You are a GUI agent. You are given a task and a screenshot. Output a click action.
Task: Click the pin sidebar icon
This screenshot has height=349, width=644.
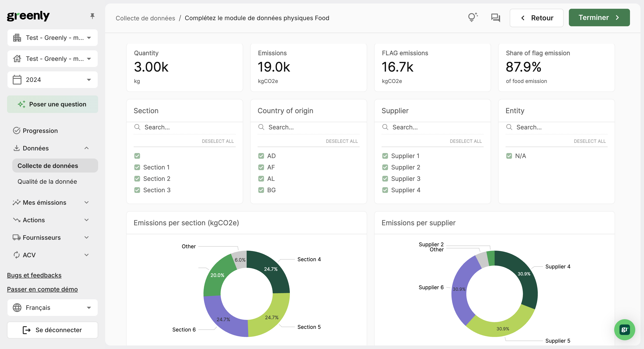click(92, 16)
